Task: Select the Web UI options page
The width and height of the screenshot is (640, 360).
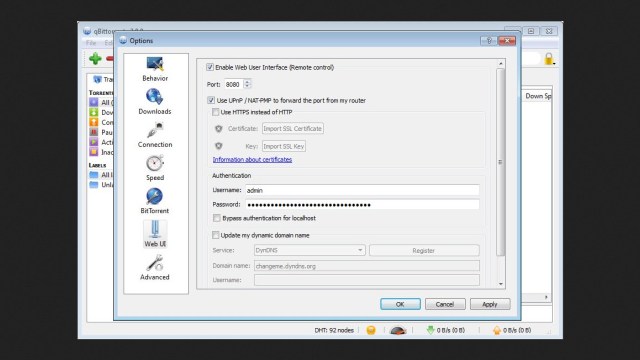Action: pos(155,234)
